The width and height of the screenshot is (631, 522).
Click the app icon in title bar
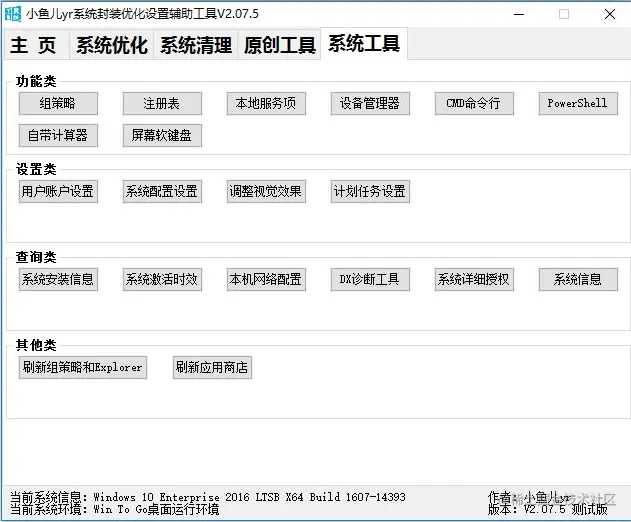pyautogui.click(x=12, y=14)
